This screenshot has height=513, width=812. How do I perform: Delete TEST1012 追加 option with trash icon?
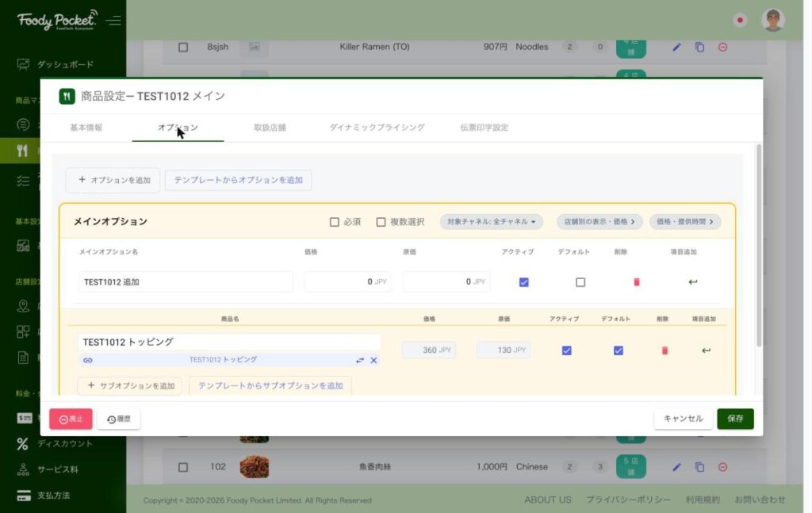[x=637, y=282]
